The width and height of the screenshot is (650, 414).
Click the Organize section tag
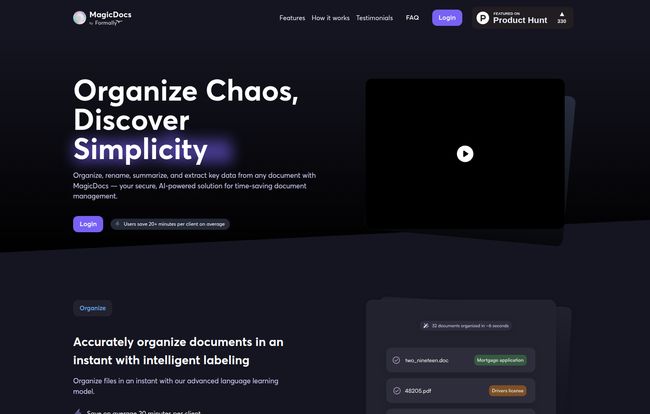tap(92, 308)
